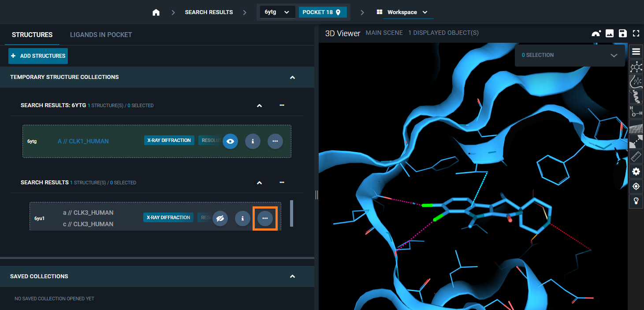Screen dimensions: 644x310
Task: Toggle the ligand molecule display icon
Action: tap(636, 67)
